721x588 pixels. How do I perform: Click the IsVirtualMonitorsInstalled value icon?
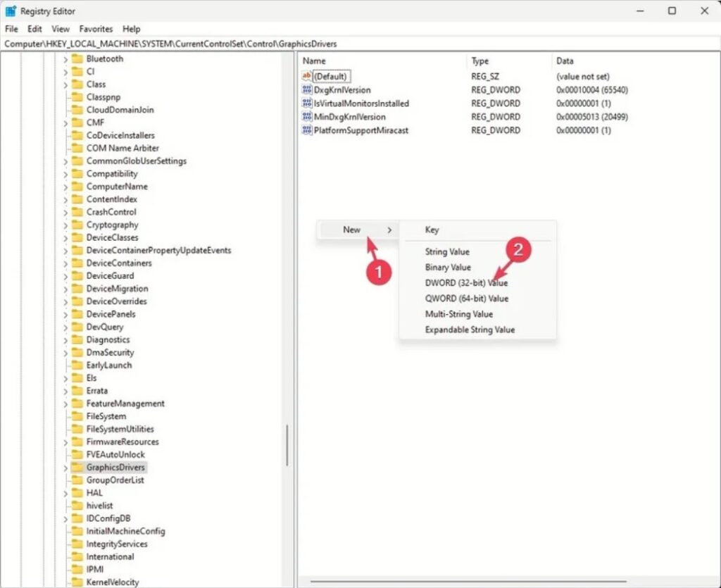(306, 104)
